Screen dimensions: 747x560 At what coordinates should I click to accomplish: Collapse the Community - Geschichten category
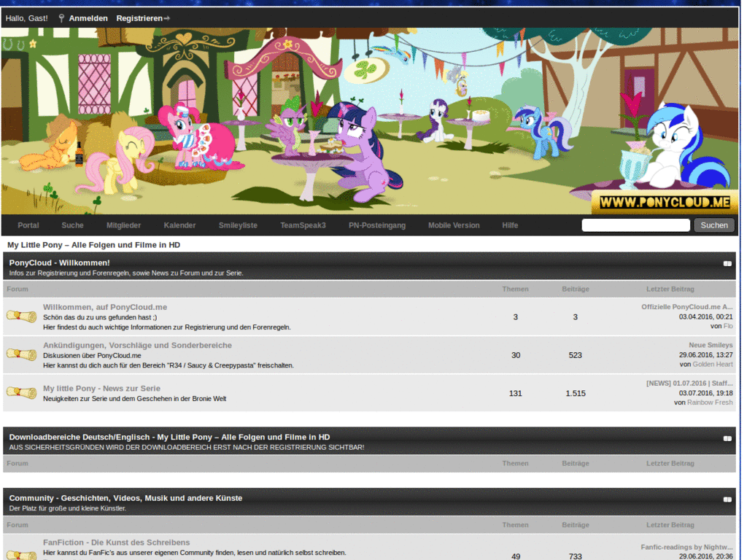727,499
